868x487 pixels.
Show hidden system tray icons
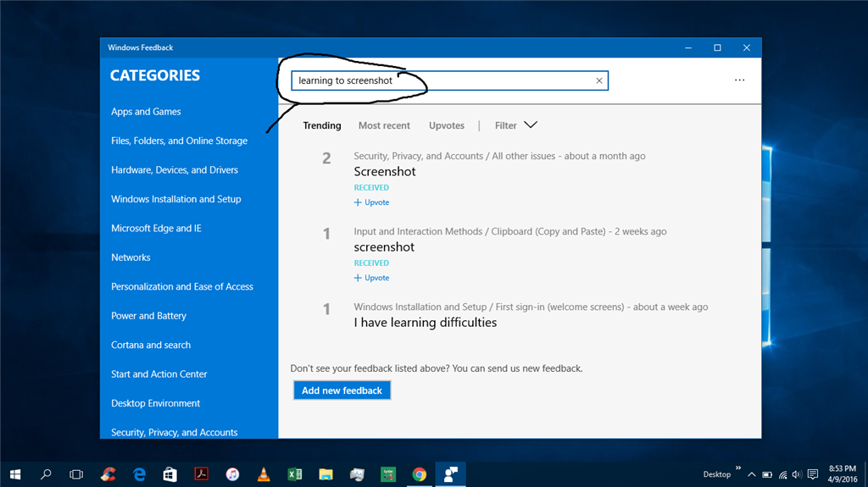(751, 474)
